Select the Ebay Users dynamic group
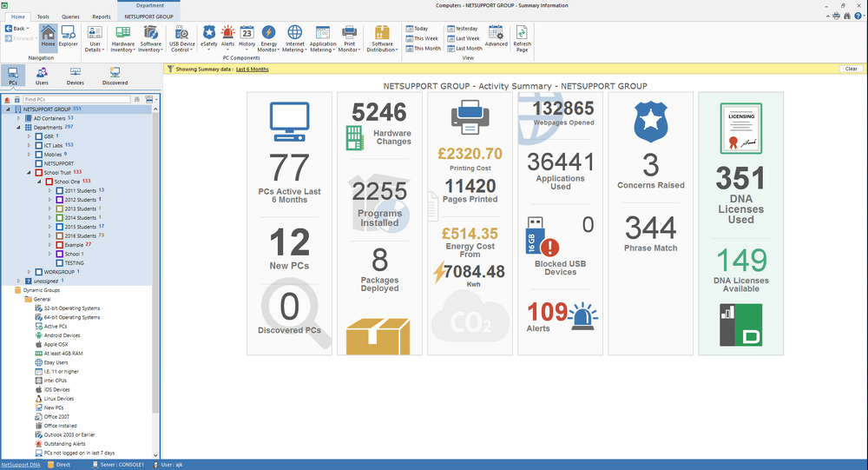 tap(51, 362)
